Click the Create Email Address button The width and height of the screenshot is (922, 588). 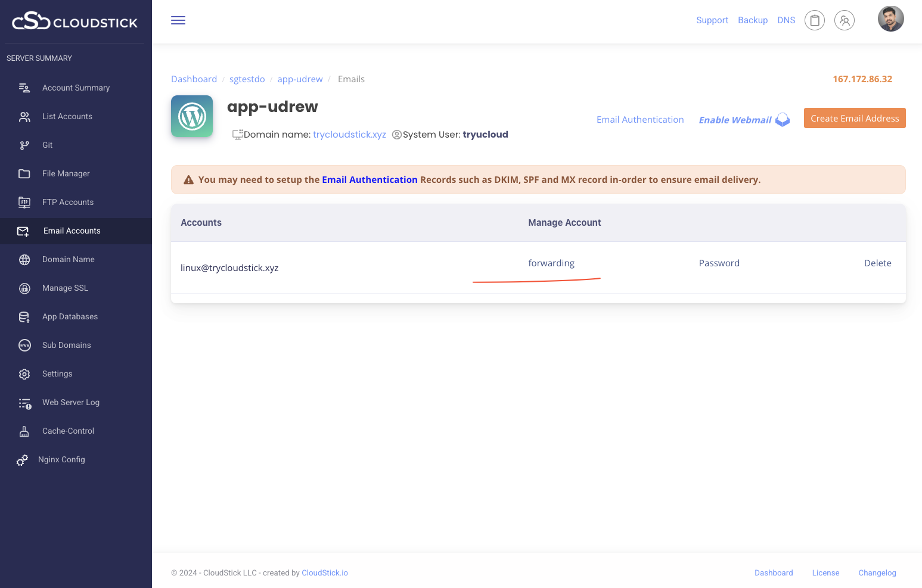point(855,118)
